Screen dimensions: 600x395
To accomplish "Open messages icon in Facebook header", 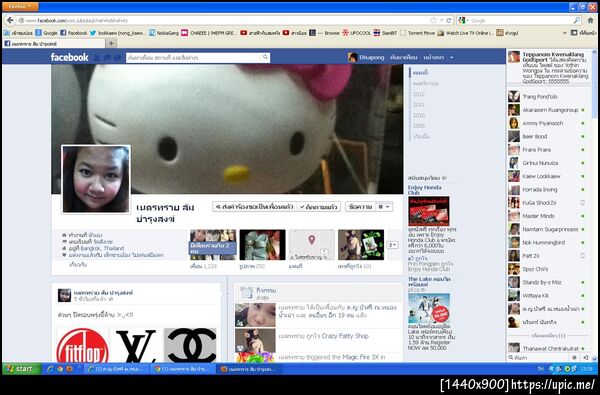I will pos(108,57).
